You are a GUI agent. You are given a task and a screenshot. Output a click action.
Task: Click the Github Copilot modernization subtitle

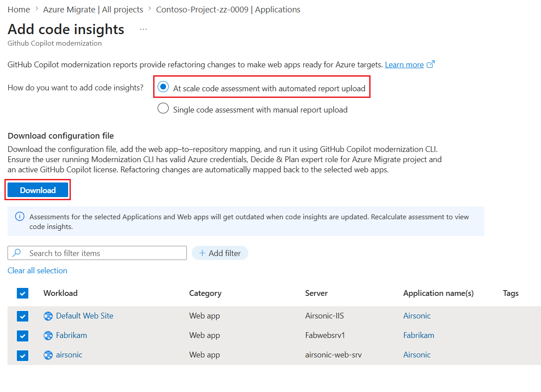pyautogui.click(x=54, y=43)
